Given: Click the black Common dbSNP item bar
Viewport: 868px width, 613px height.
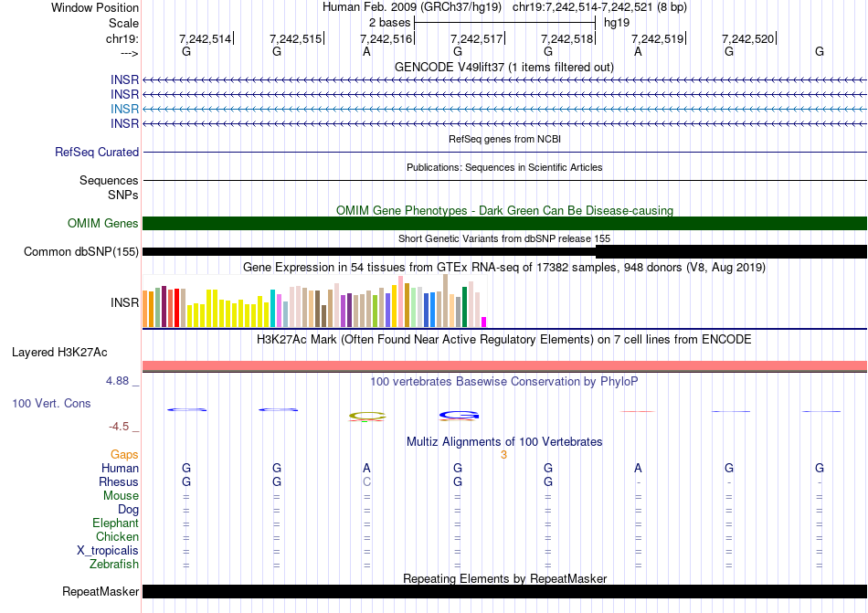Looking at the screenshot, I should 504,252.
